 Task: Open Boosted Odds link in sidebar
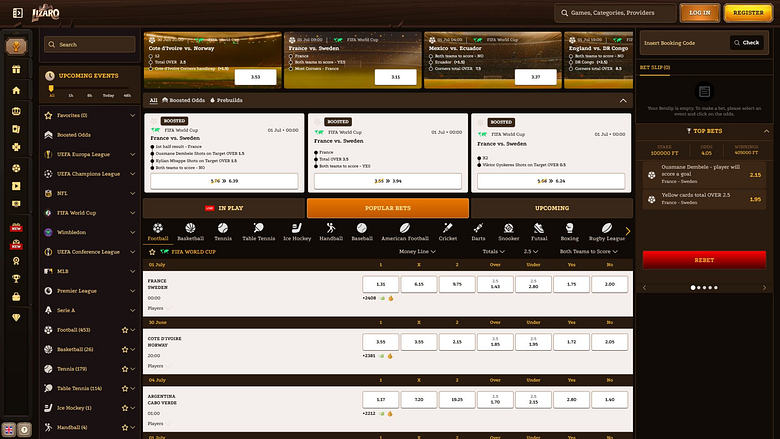coord(74,135)
